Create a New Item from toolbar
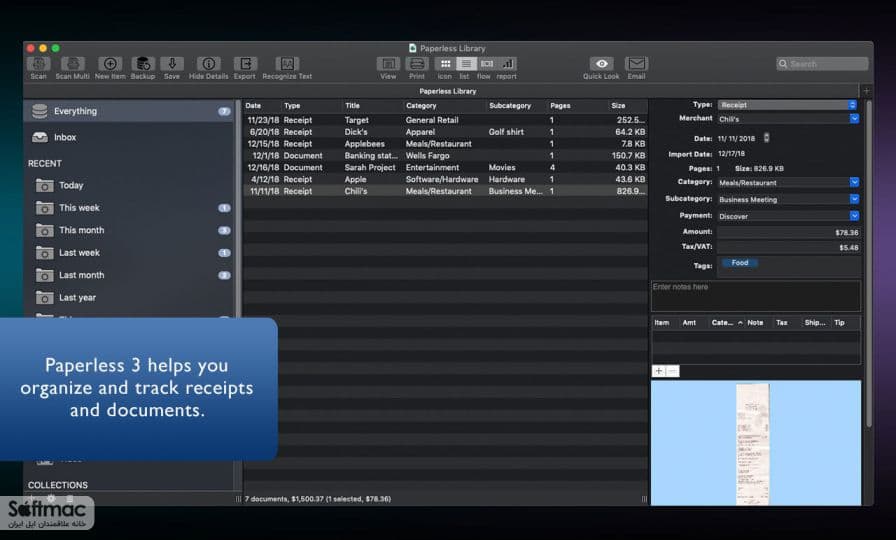 click(110, 64)
